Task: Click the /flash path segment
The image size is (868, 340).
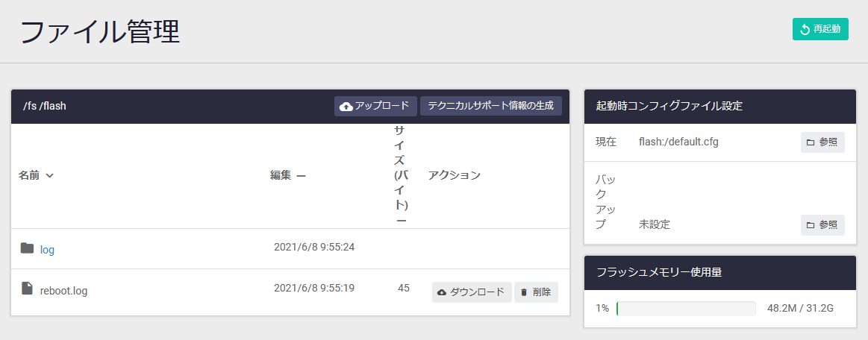Action: click(x=52, y=106)
